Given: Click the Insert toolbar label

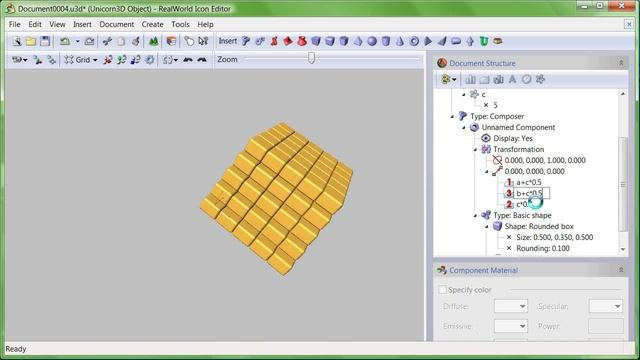Looking at the screenshot, I should click(227, 41).
